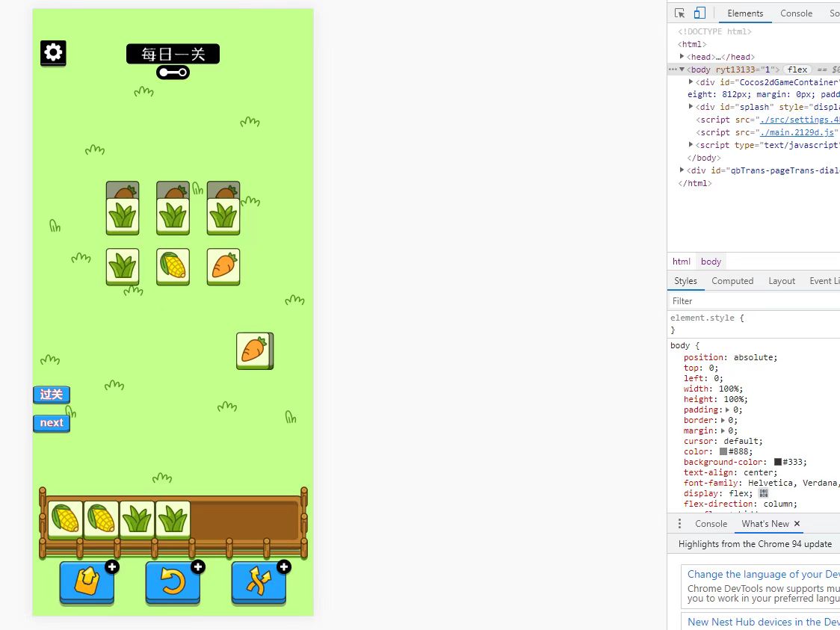Expand the head element node
Screen dimensions: 840x630
(682, 57)
